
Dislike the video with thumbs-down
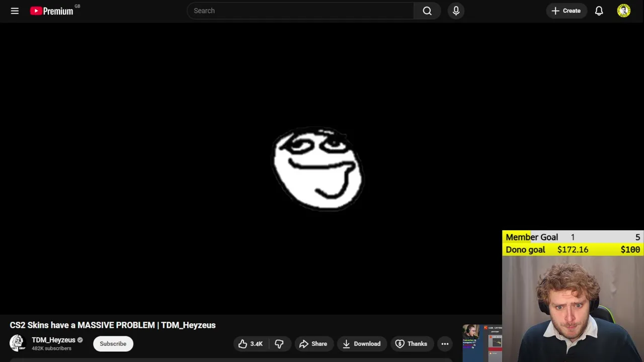(279, 344)
